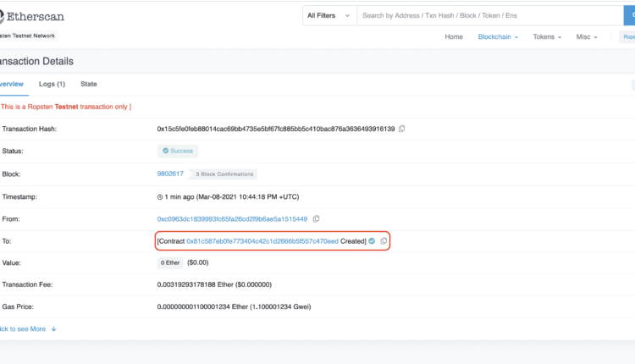Switch to the State tab
Viewport: 635px width, 364px height.
tap(89, 85)
